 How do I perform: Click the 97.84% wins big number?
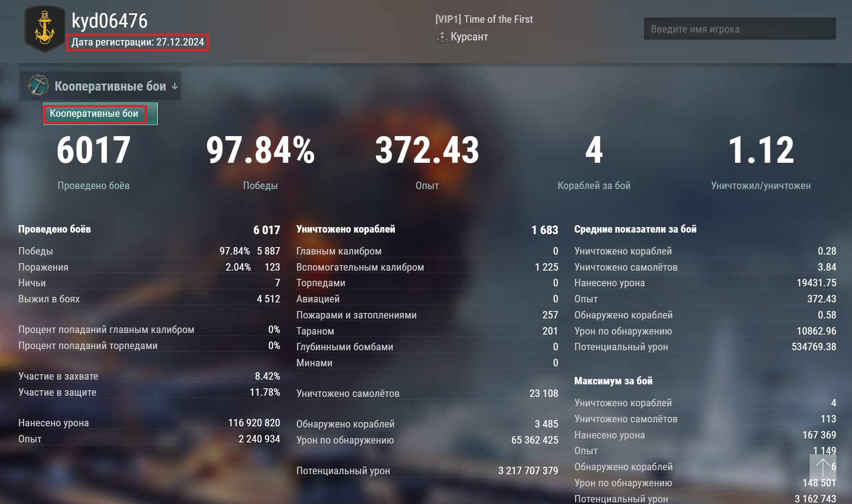(x=260, y=150)
